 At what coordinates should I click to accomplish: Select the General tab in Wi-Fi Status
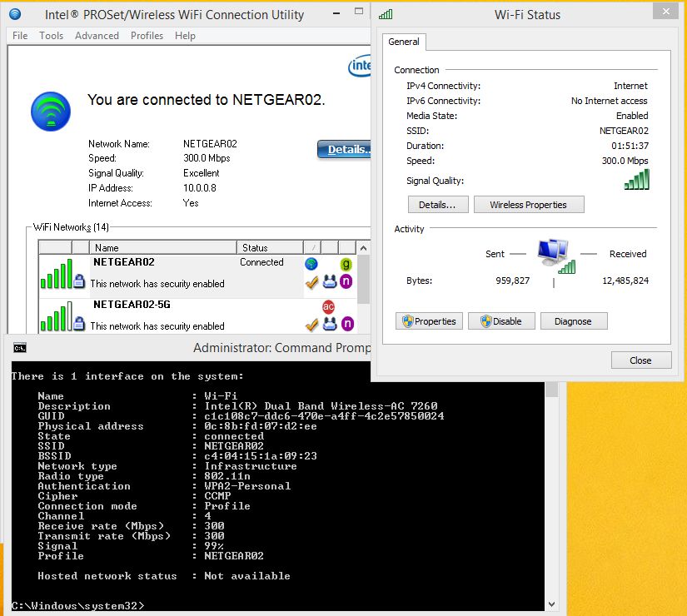tap(404, 42)
